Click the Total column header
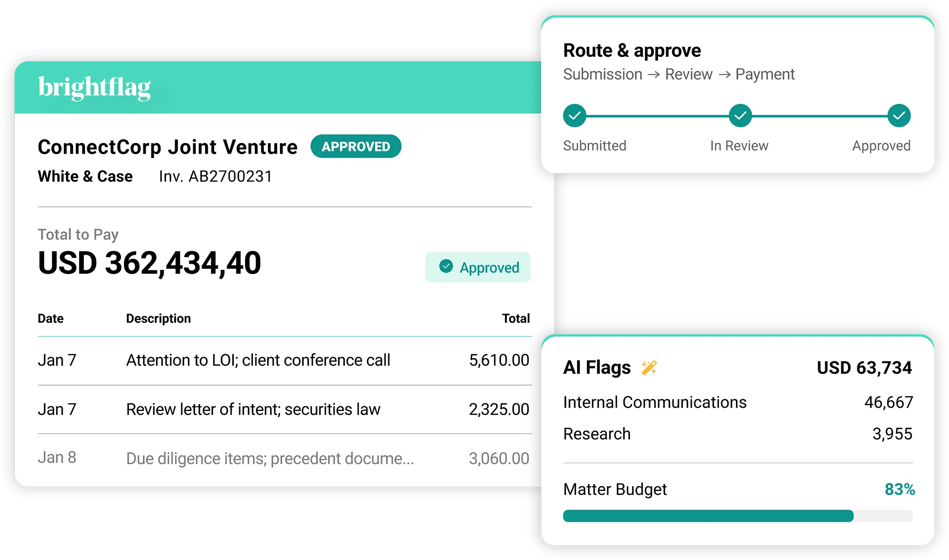Screen dimensions: 949x560 point(516,319)
